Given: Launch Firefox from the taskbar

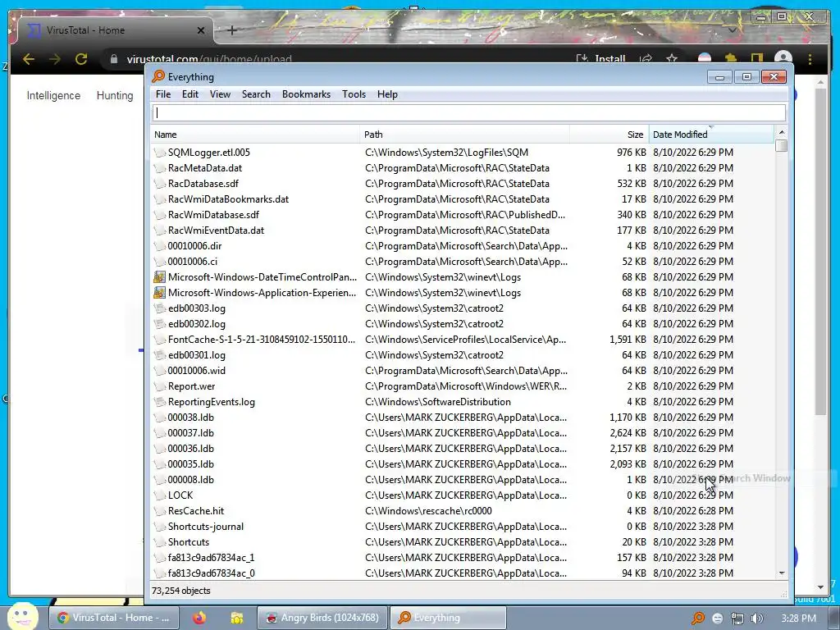Looking at the screenshot, I should (x=199, y=618).
